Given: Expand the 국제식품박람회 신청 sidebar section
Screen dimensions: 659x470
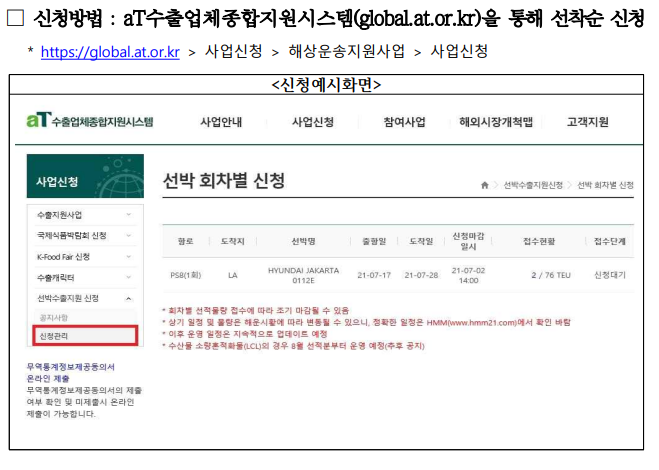Looking at the screenshot, I should coord(85,235).
